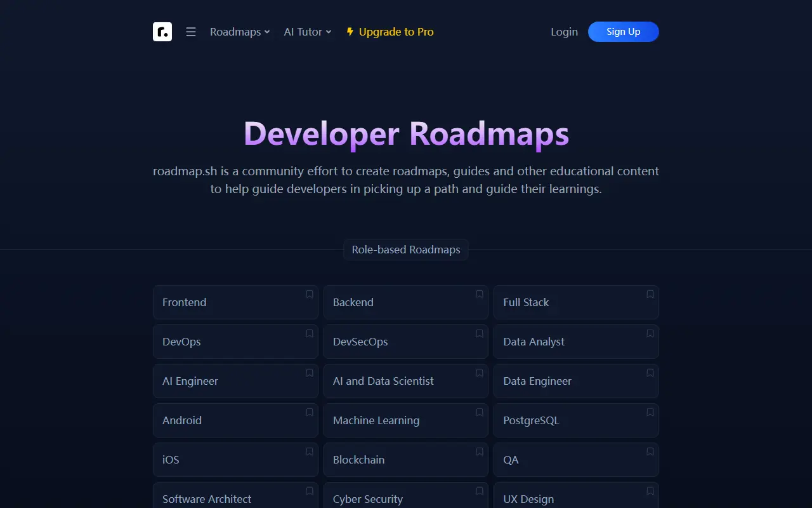Open the Software Architect roadmap card
The image size is (812, 508).
pyautogui.click(x=235, y=495)
